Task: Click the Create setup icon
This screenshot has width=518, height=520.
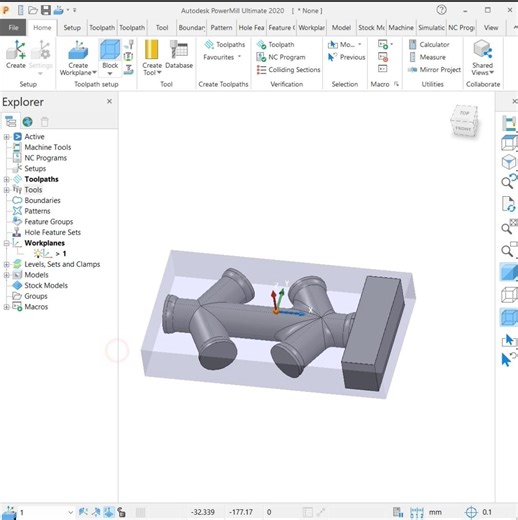Action: (x=16, y=50)
